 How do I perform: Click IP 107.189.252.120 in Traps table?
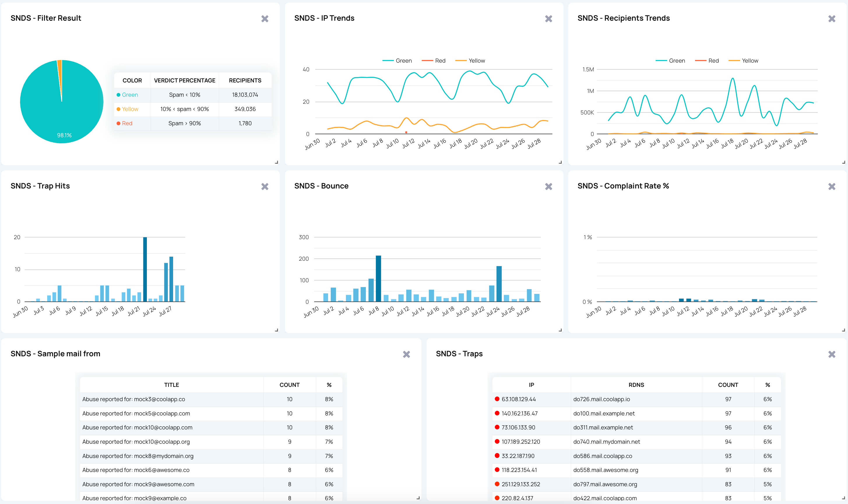pos(521,441)
